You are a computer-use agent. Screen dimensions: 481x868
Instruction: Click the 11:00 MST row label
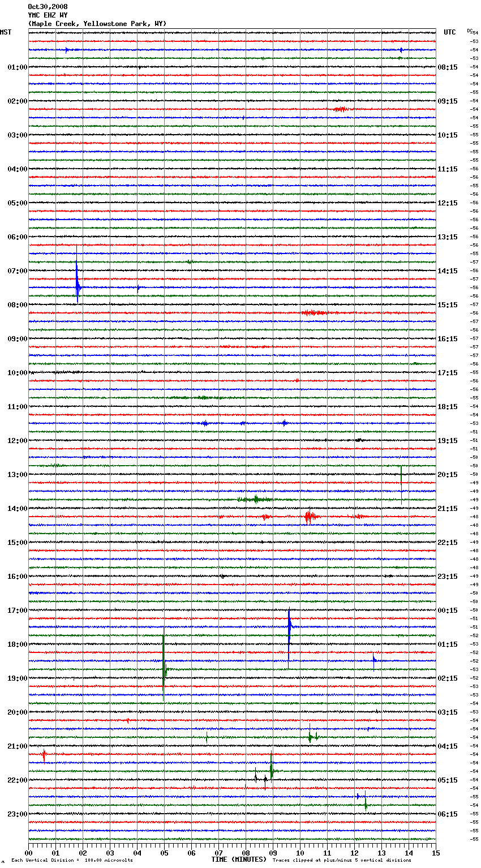[x=18, y=407]
